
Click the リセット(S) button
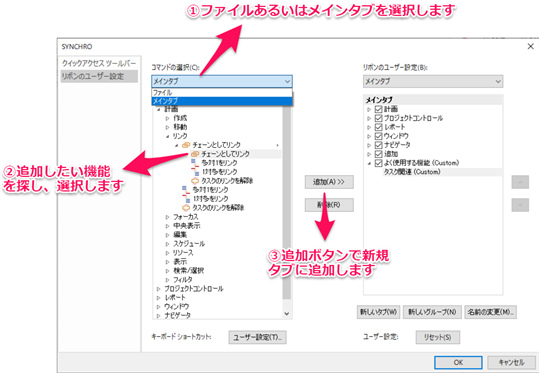coord(438,337)
